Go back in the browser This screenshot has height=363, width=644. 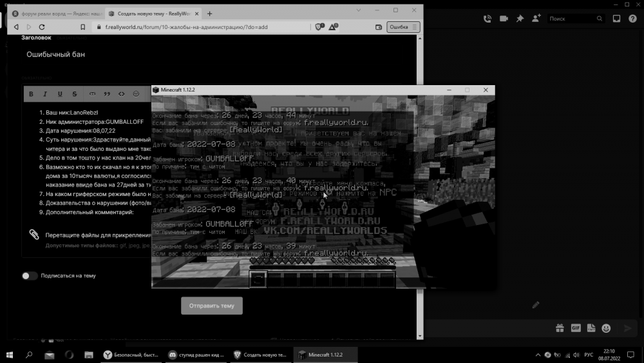click(16, 27)
